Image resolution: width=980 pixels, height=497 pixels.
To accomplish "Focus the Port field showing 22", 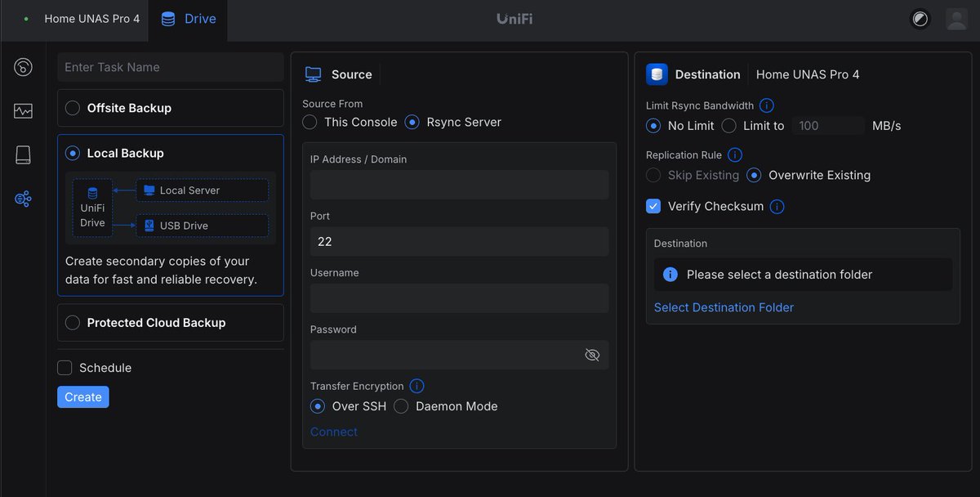I will coord(460,242).
